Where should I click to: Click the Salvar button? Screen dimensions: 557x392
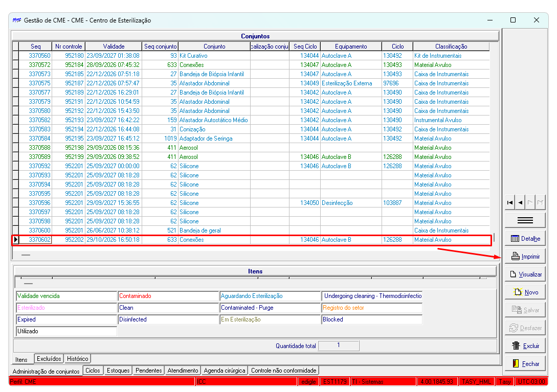(525, 310)
